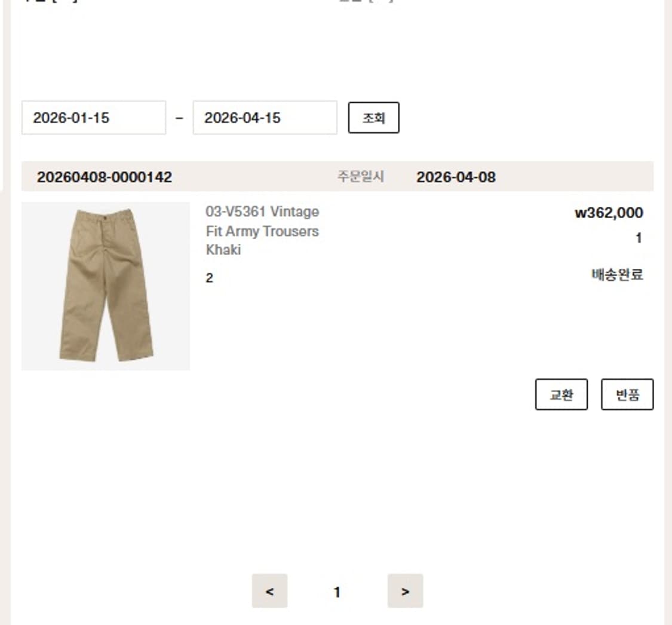Click the gray order header bar
The height and width of the screenshot is (625, 672).
point(337,176)
